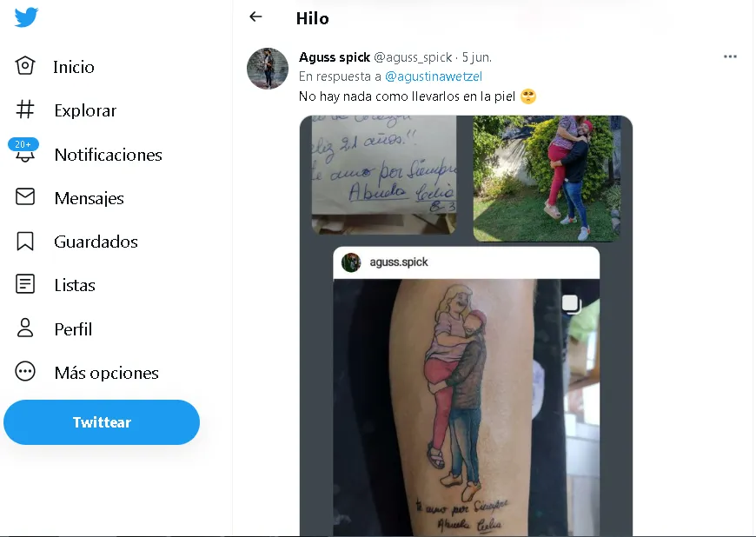Click the Aguss spick display name
756x537 pixels.
click(x=335, y=57)
